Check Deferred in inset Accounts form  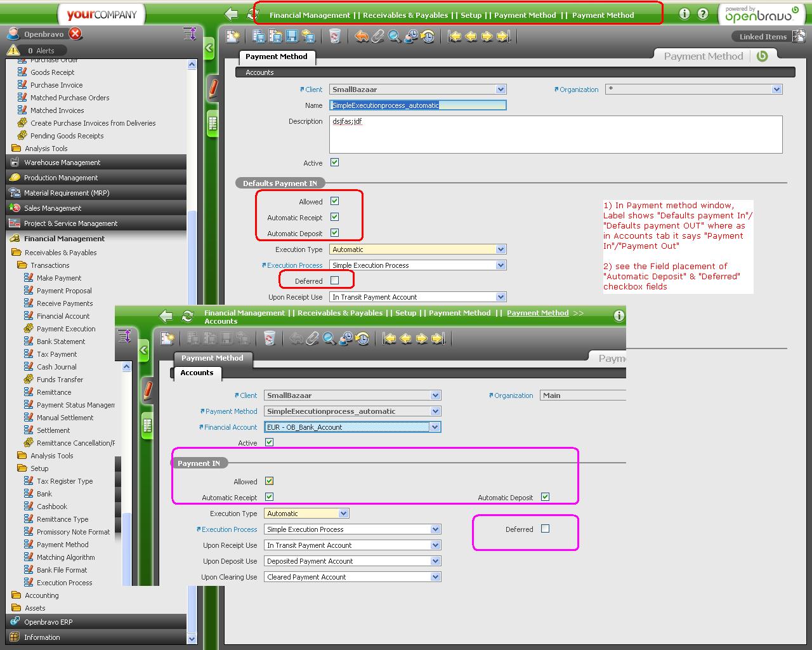pyautogui.click(x=545, y=529)
